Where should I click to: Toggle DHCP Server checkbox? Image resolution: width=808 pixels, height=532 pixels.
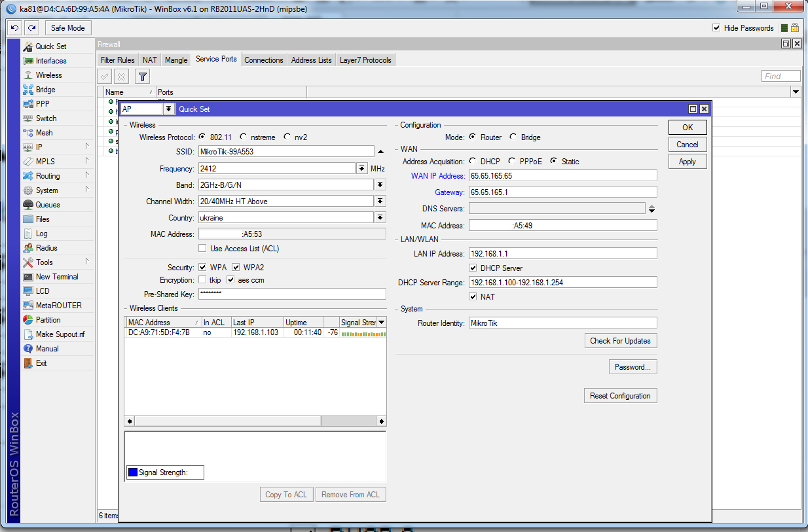pos(473,268)
